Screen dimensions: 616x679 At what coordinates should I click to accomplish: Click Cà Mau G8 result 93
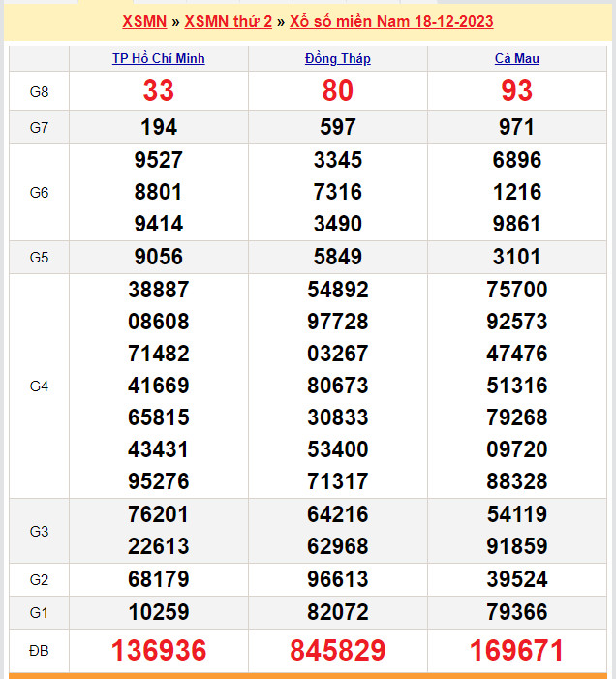pos(516,91)
